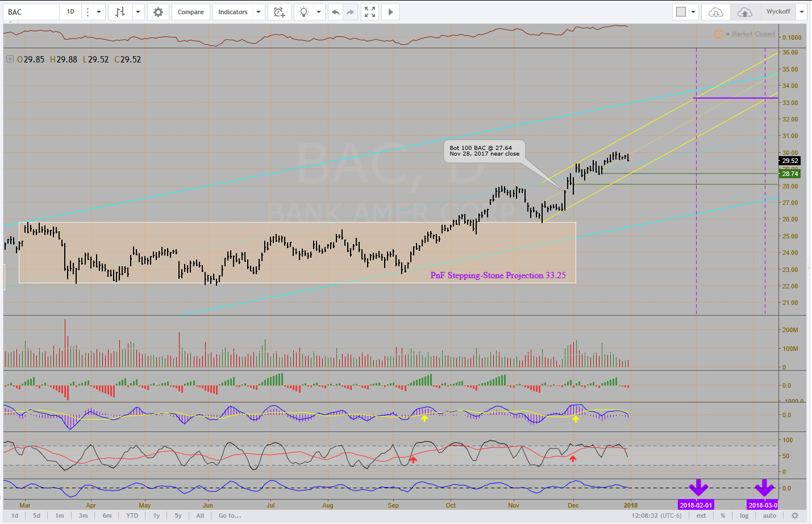Enter fullscreen chart mode

[x=370, y=12]
